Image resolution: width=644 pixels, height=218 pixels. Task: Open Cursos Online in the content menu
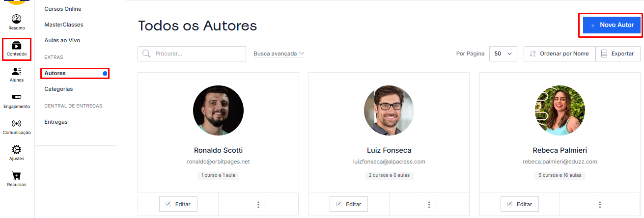(63, 9)
